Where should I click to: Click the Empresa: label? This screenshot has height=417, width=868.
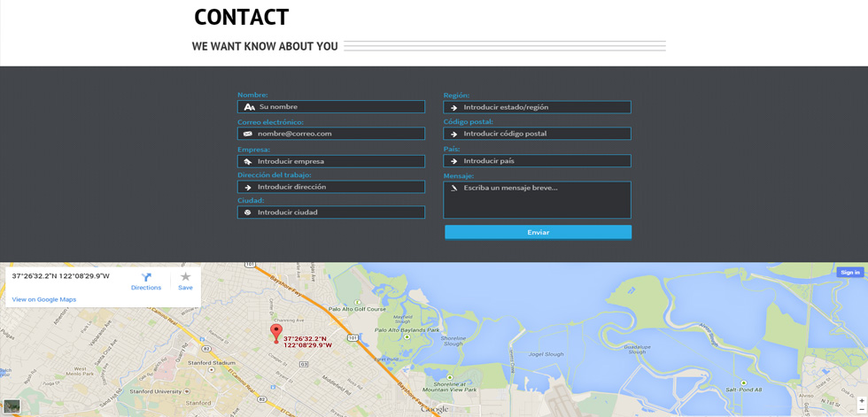[x=253, y=150]
